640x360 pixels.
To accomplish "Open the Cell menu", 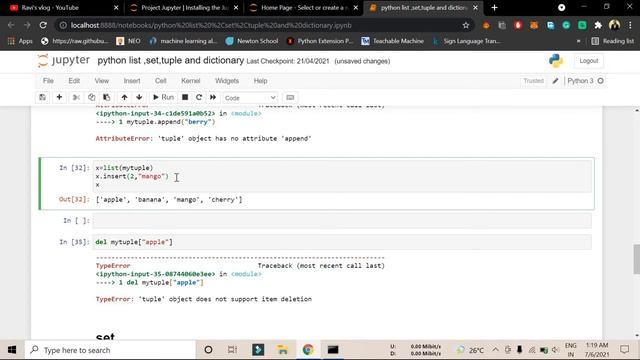I will 160,81.
